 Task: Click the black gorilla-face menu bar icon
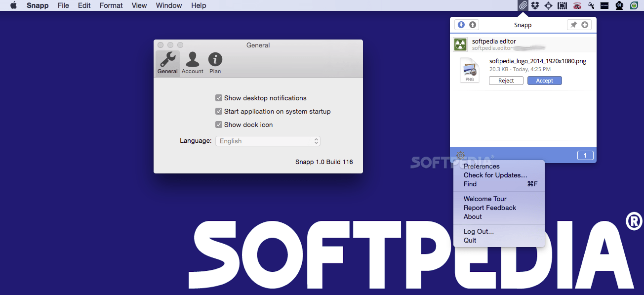(x=619, y=5)
